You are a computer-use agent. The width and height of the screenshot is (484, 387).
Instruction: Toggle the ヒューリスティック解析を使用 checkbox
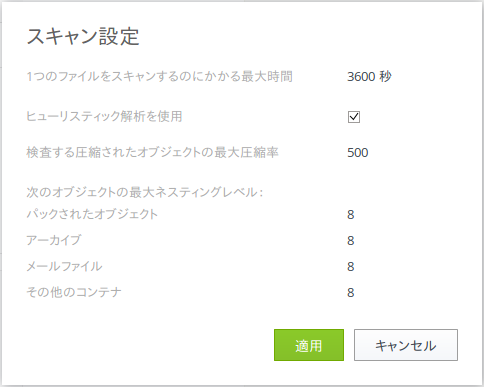[354, 117]
